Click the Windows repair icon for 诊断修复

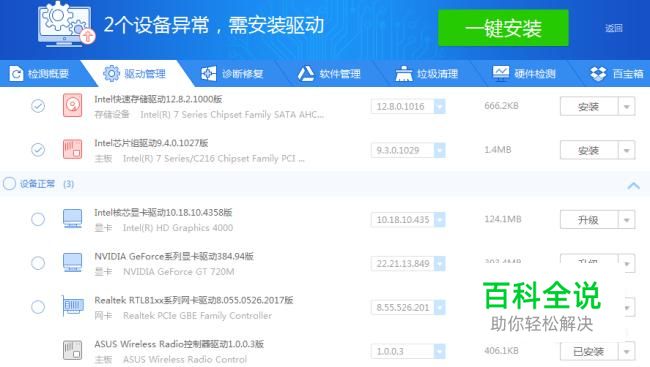209,74
